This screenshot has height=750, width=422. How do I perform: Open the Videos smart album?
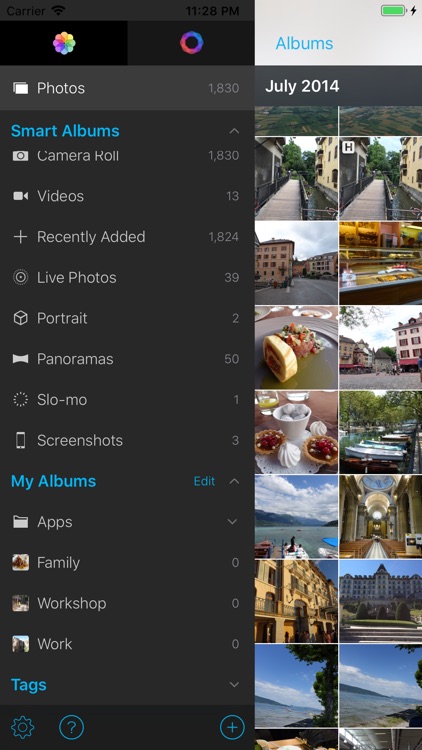(x=127, y=196)
